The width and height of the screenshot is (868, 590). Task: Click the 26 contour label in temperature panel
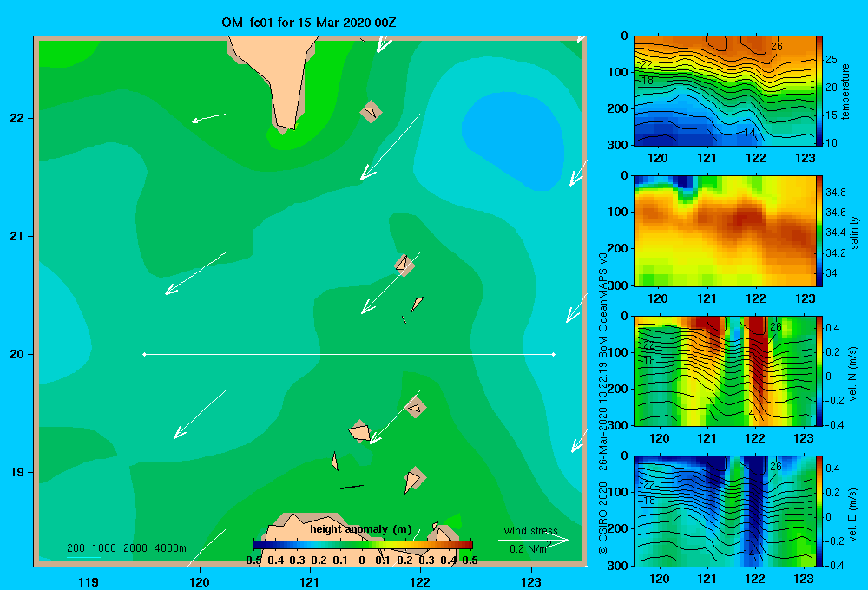(x=777, y=47)
